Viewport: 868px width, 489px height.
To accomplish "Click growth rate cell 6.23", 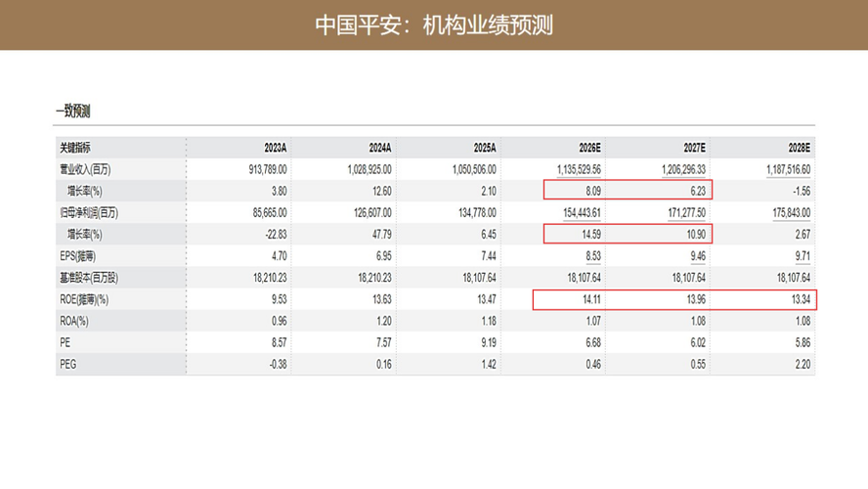I will coord(698,191).
